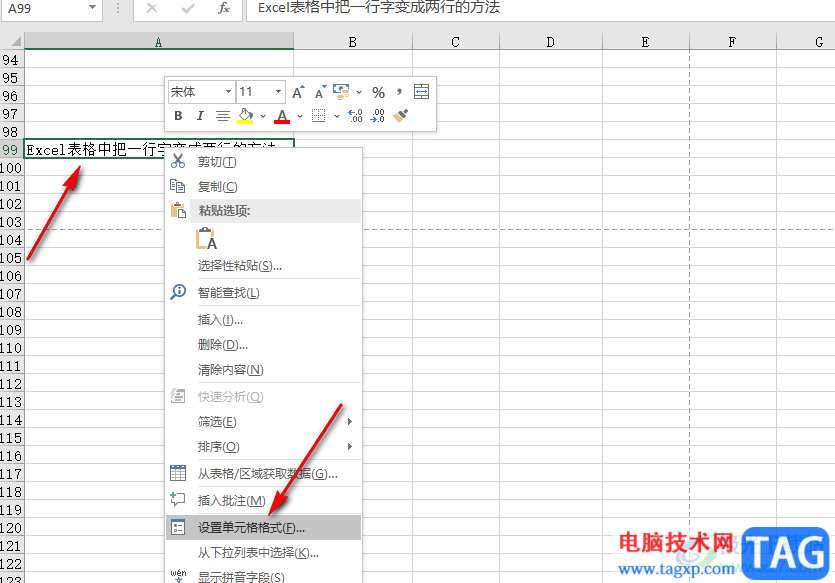
Task: Select 从表格/区域获取数据(G)... menu item
Action: [x=264, y=473]
